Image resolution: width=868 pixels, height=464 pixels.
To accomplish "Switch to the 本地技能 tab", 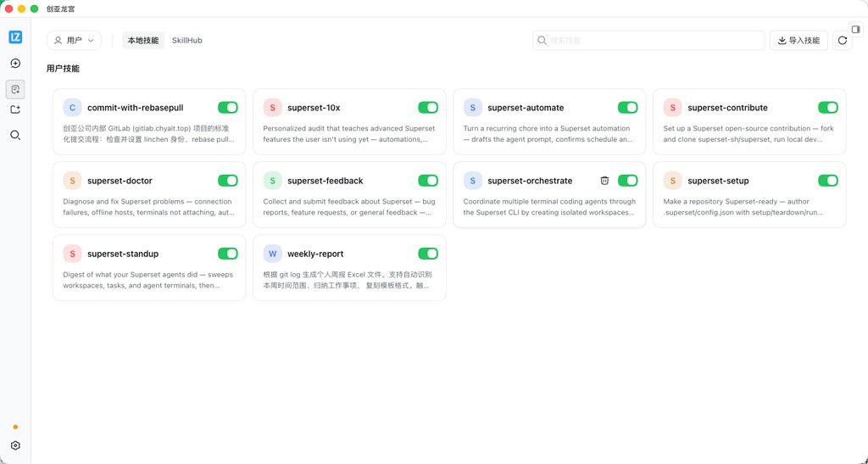I will click(x=143, y=41).
